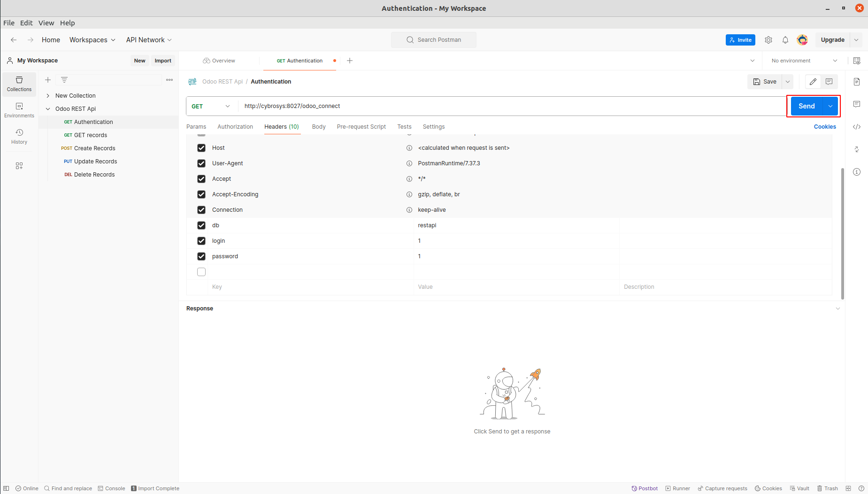This screenshot has height=494, width=868.
Task: Open the File menu
Action: tap(9, 23)
